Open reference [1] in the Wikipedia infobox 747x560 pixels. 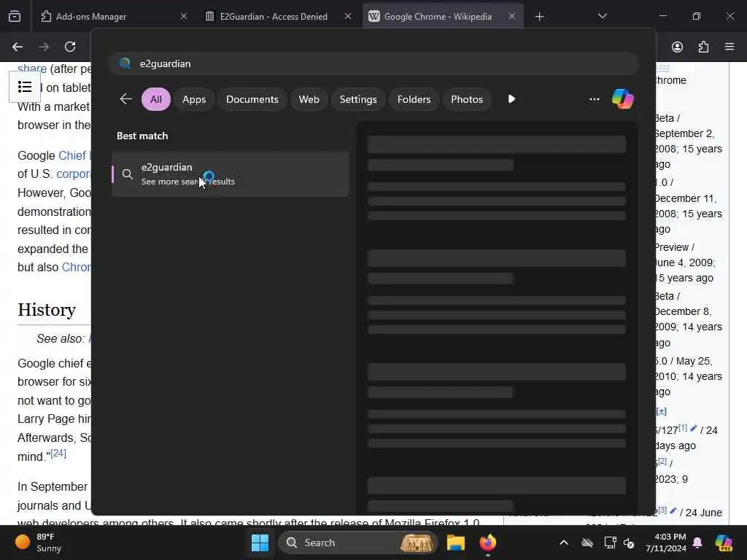(x=683, y=427)
